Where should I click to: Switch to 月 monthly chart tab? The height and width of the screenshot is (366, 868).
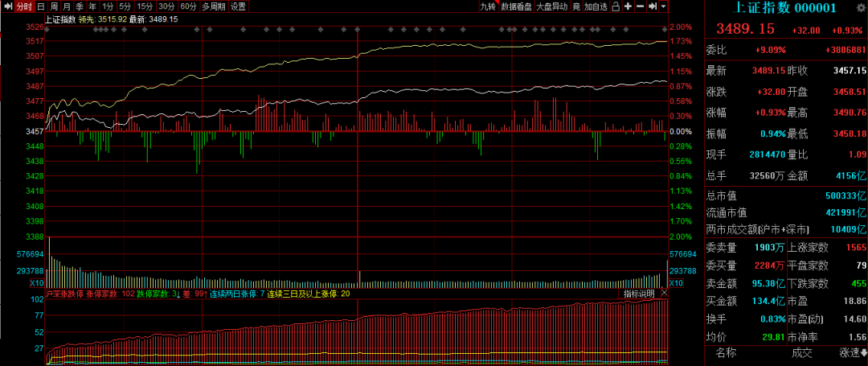click(67, 6)
